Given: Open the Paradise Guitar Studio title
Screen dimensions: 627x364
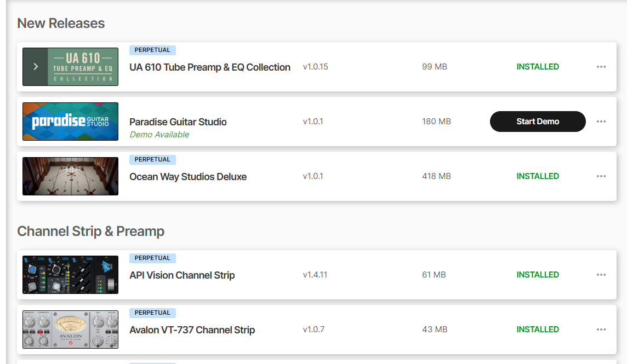Looking at the screenshot, I should coord(178,122).
